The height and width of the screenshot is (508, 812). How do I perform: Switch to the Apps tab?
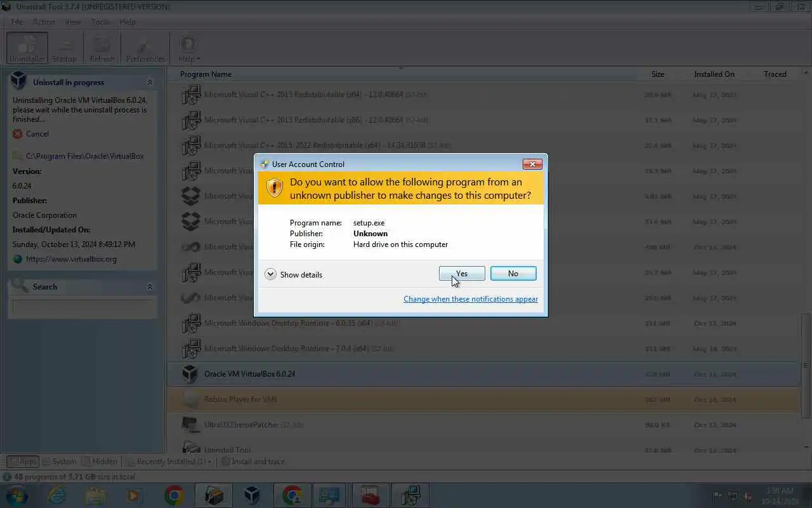(x=22, y=462)
